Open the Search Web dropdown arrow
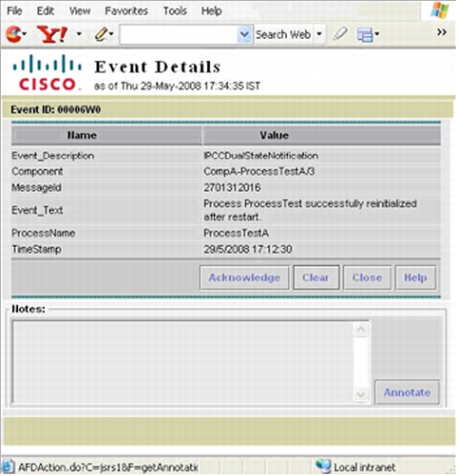The width and height of the screenshot is (458, 476). (x=319, y=34)
